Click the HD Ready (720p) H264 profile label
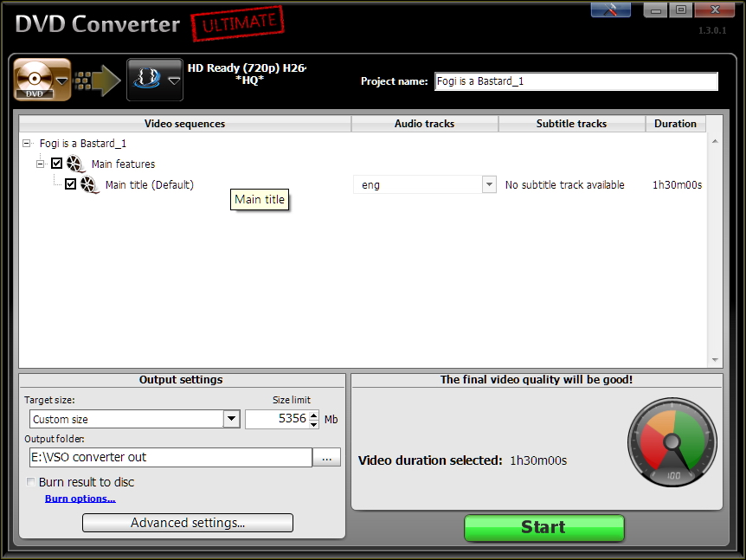The width and height of the screenshot is (746, 560). [248, 74]
